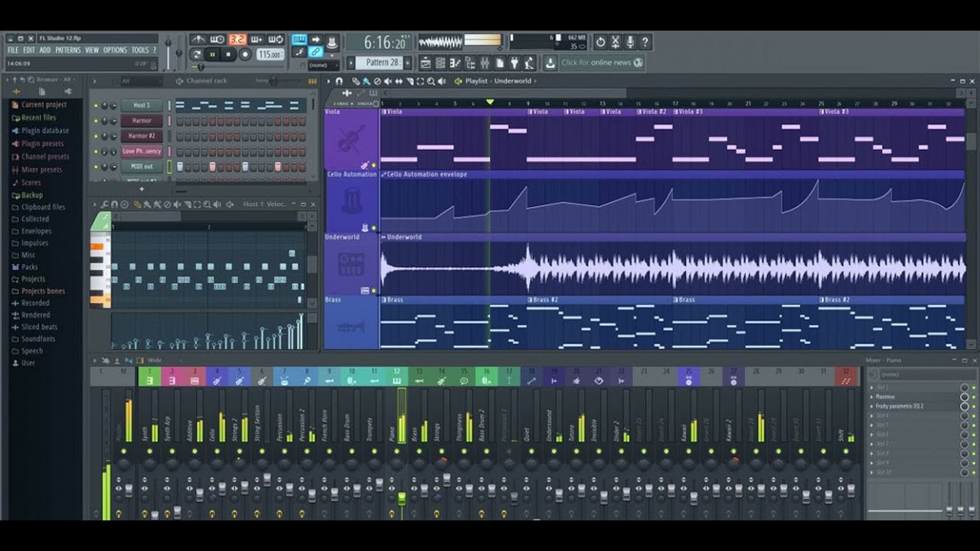Viewport: 980px width, 551px height.
Task: Click the microphone recording icon
Action: [x=630, y=42]
